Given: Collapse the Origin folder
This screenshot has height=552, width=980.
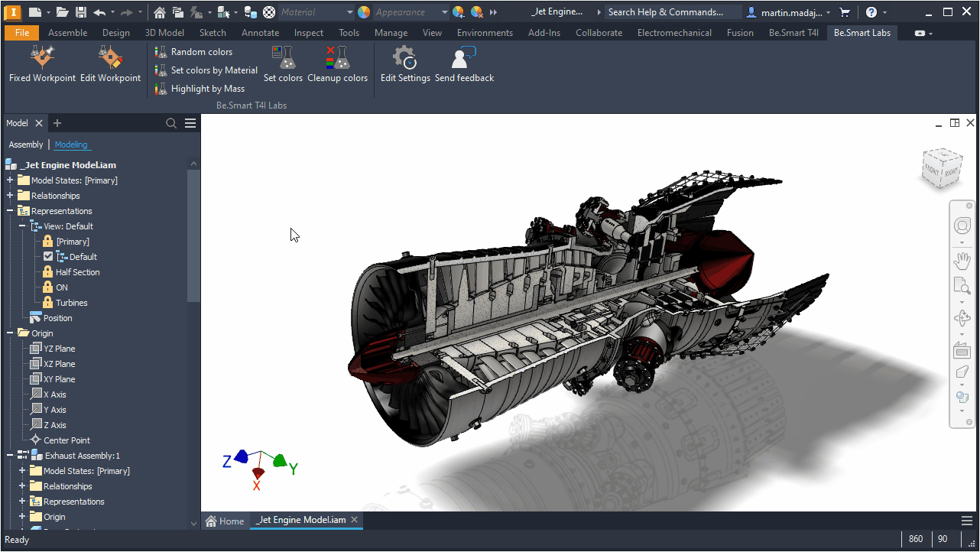Looking at the screenshot, I should pyautogui.click(x=10, y=333).
